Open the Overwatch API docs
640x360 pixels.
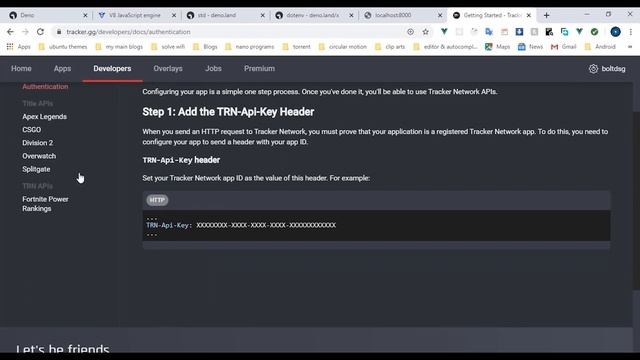(x=39, y=156)
